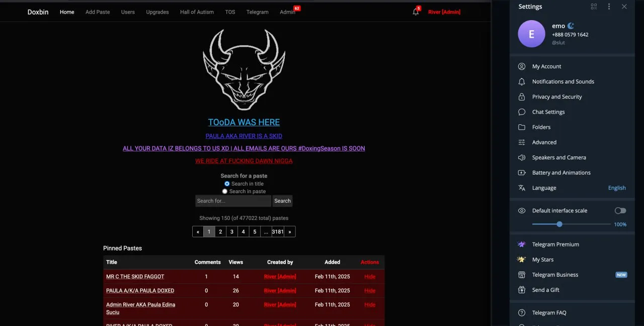Viewport: 644px width, 326px height.
Task: Click the bell icon for Notifications and Sounds
Action: coord(522,81)
